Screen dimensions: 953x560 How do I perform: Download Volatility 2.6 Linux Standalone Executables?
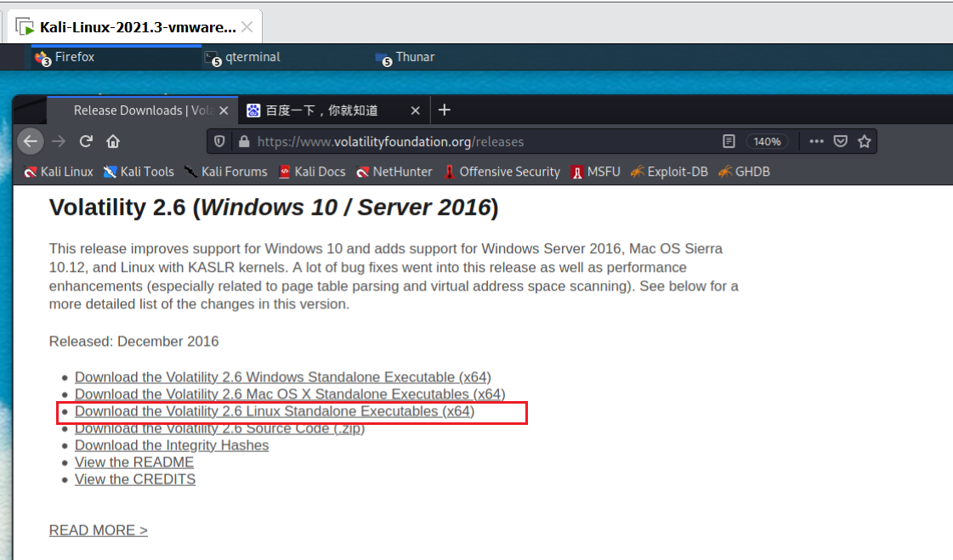coord(275,411)
